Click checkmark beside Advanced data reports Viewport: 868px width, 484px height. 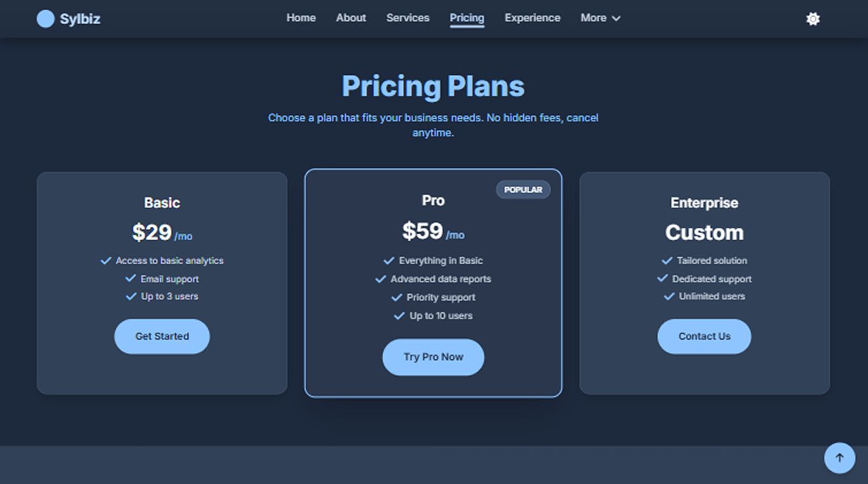pyautogui.click(x=381, y=279)
